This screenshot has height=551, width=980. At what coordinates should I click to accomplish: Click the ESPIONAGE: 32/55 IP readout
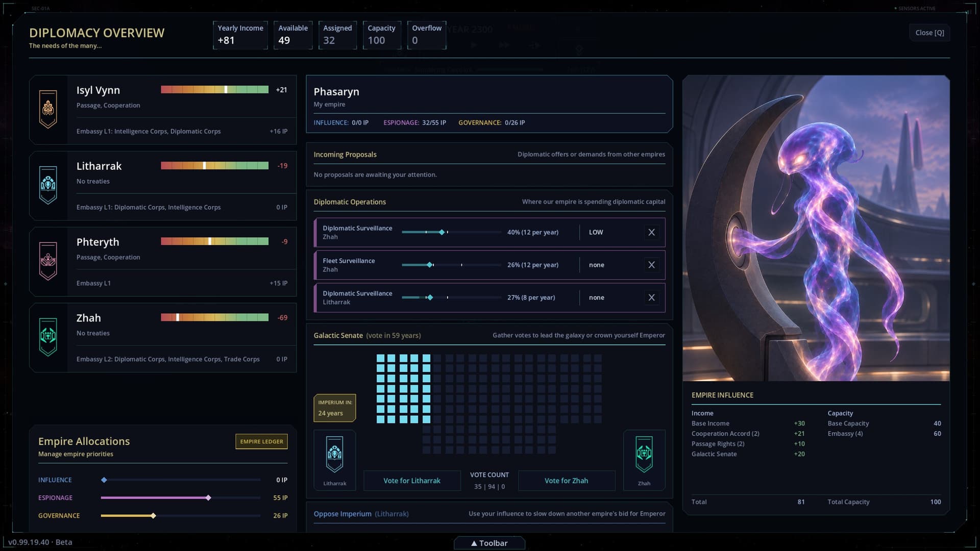tap(414, 123)
